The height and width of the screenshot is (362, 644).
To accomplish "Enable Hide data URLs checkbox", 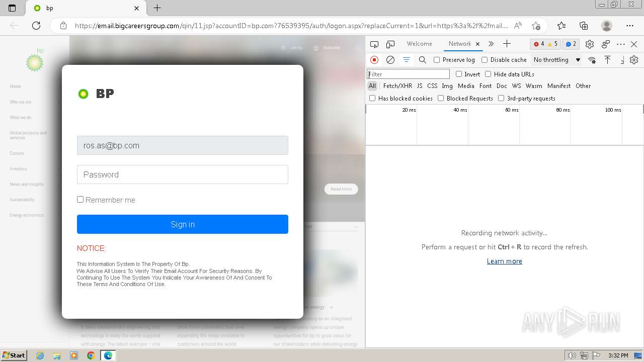I will click(488, 74).
